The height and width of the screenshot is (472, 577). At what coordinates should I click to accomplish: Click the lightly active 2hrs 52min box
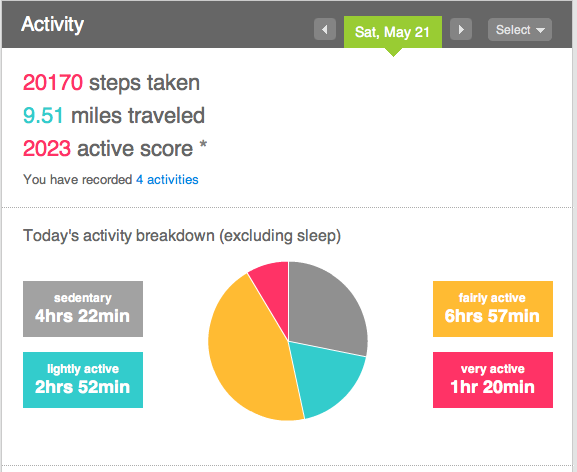(83, 380)
